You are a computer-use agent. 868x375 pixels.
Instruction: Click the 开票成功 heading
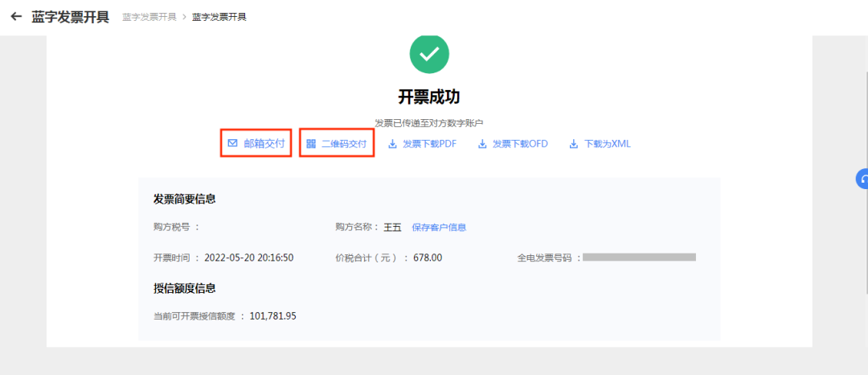pyautogui.click(x=429, y=97)
